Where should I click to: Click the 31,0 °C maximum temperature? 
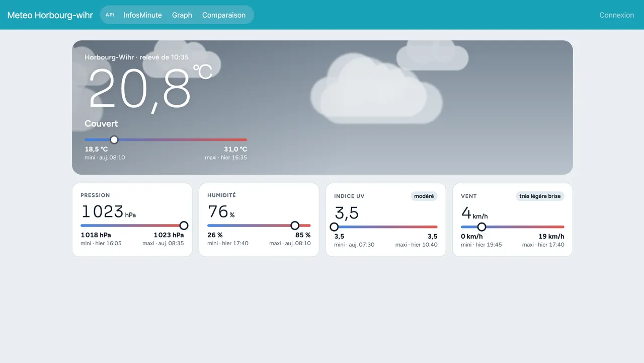tap(235, 149)
